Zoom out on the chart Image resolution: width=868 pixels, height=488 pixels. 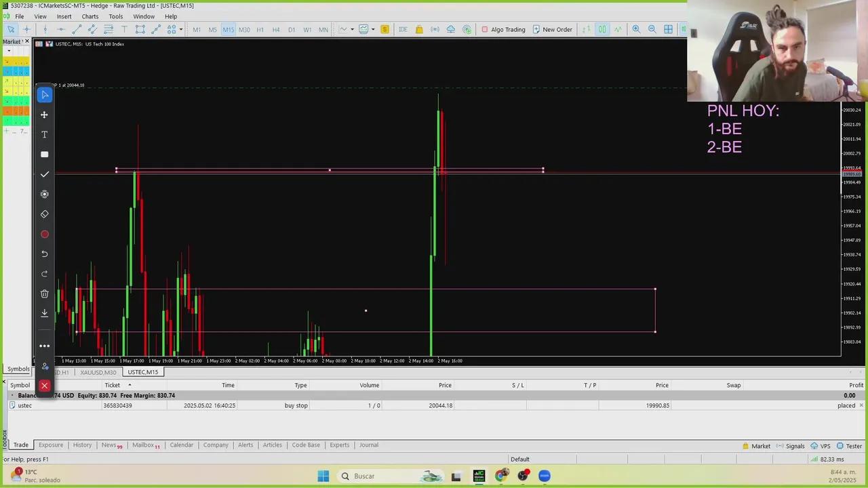pyautogui.click(x=652, y=29)
